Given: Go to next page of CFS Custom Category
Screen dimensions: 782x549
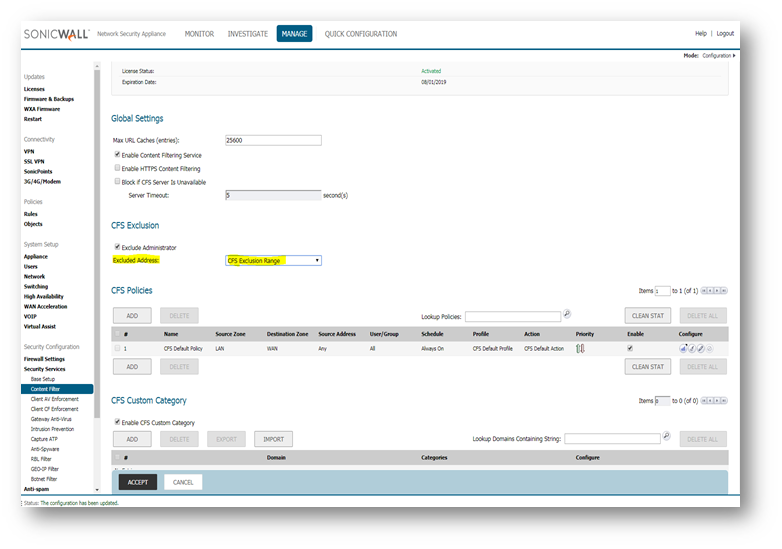Looking at the screenshot, I should (717, 400).
